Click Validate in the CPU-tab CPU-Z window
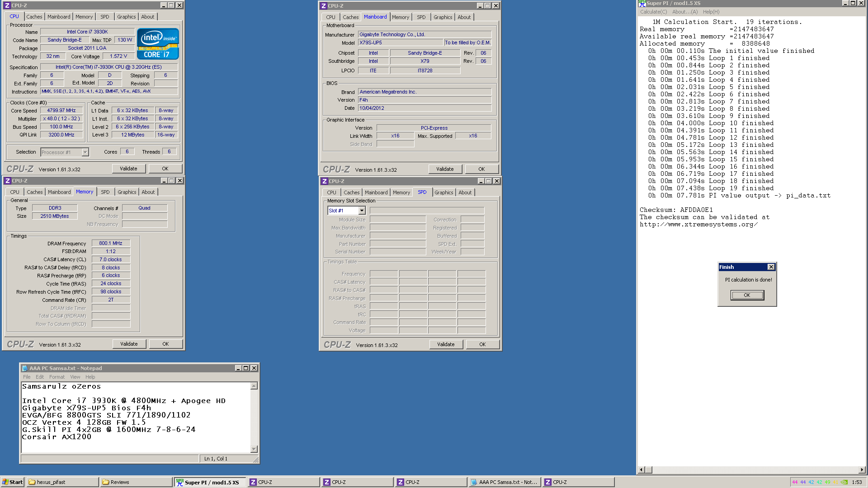The width and height of the screenshot is (868, 488). (128, 169)
